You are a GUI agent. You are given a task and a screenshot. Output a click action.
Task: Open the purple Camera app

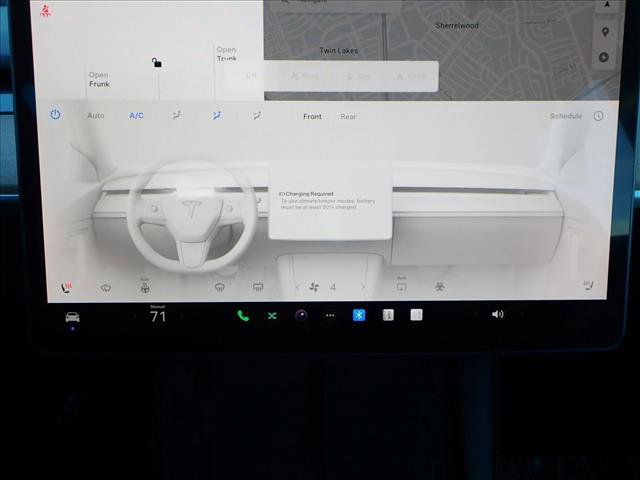click(301, 315)
